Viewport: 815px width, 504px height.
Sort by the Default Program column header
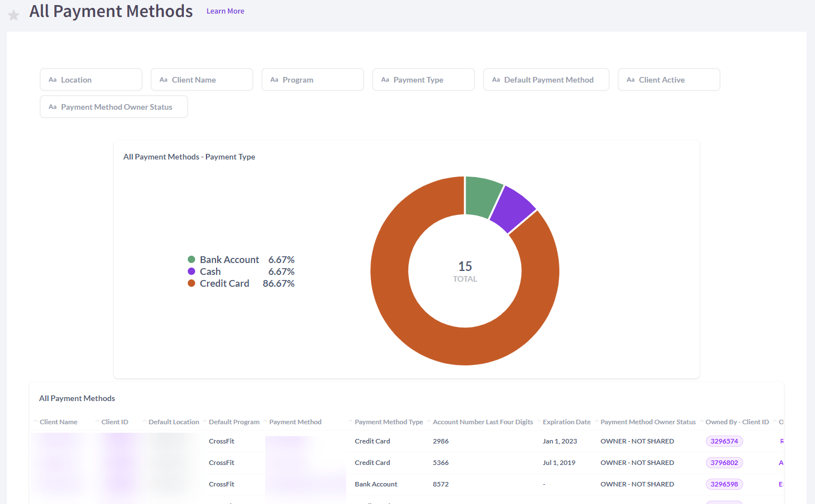(x=234, y=422)
